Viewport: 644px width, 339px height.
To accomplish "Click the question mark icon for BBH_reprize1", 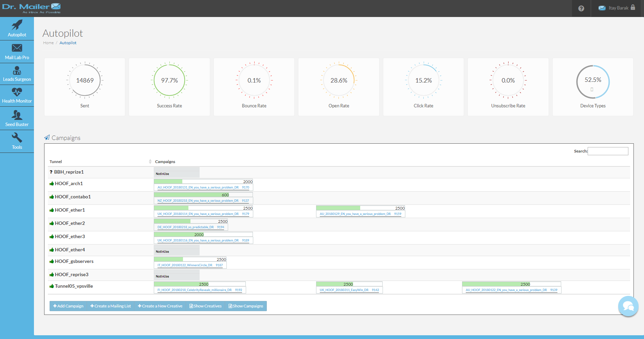I will 51,172.
